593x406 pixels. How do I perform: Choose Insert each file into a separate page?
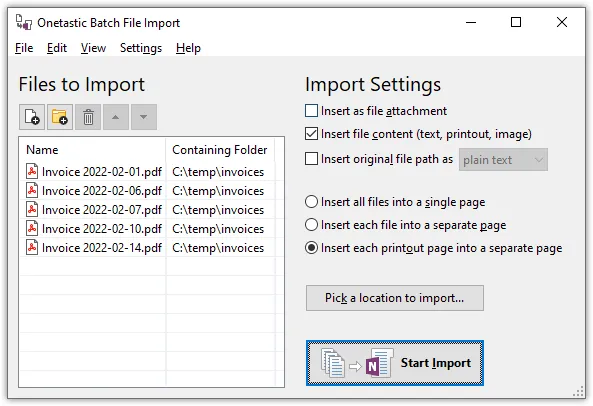[311, 225]
